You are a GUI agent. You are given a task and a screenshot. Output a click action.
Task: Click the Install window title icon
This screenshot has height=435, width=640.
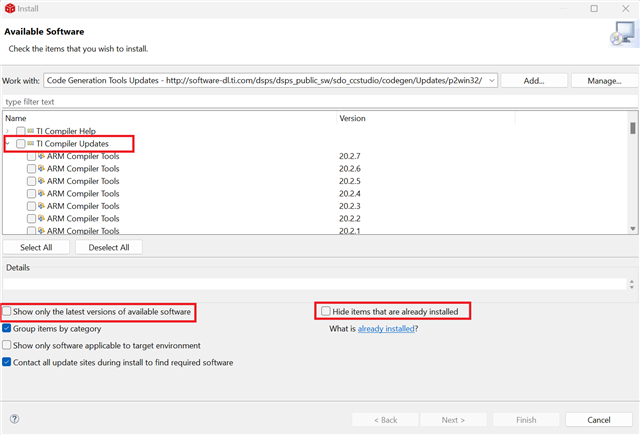(10, 8)
